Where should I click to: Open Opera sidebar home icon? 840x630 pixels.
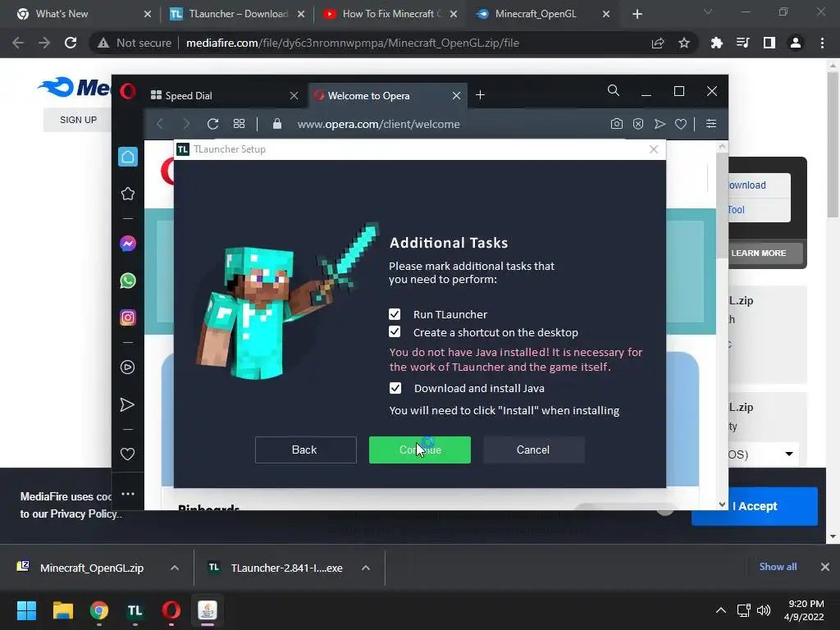tap(127, 157)
